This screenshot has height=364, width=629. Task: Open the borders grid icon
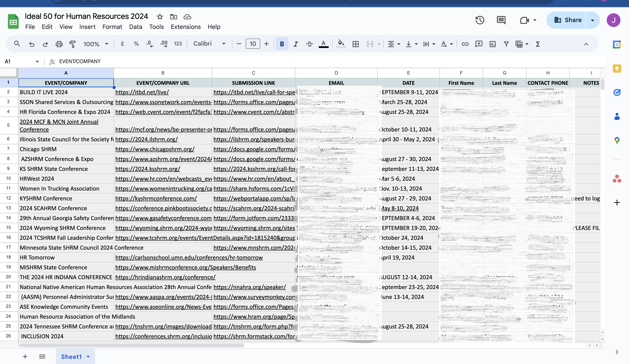[355, 44]
